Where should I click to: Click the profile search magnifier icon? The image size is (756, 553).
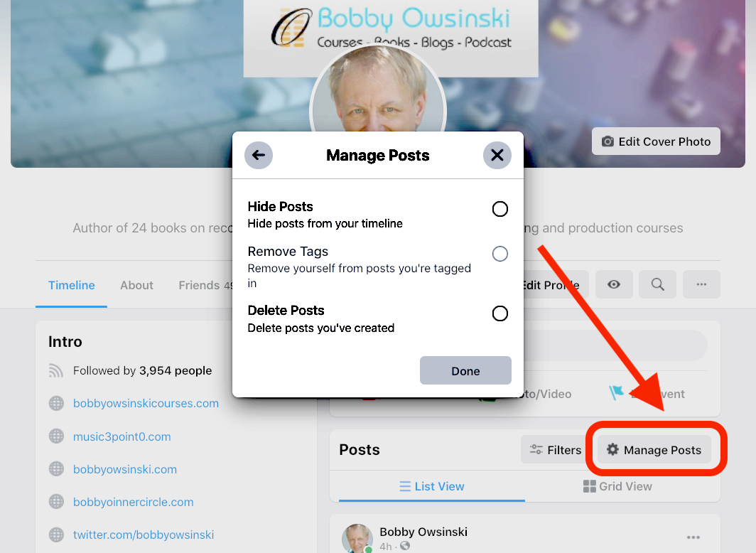click(x=657, y=284)
